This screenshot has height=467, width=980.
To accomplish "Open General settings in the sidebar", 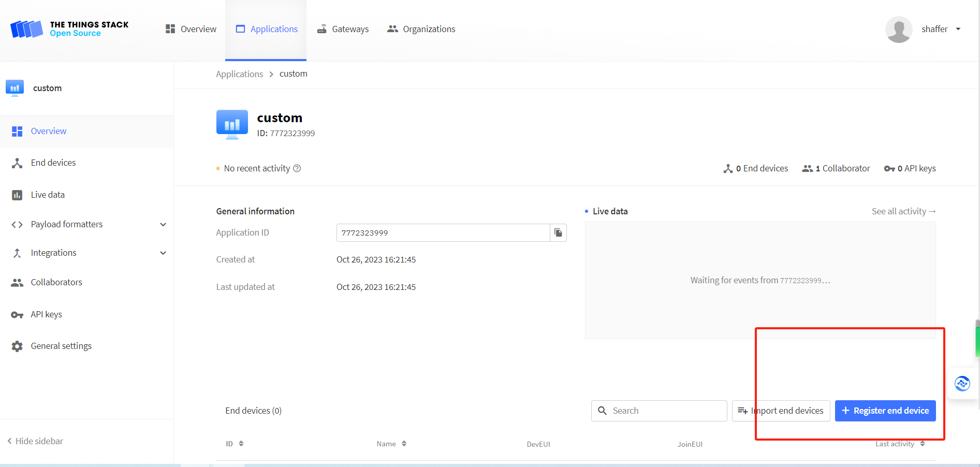I will pyautogui.click(x=61, y=346).
